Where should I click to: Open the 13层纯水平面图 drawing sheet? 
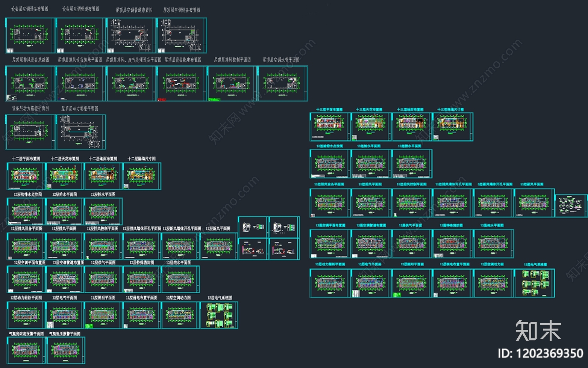494,244
